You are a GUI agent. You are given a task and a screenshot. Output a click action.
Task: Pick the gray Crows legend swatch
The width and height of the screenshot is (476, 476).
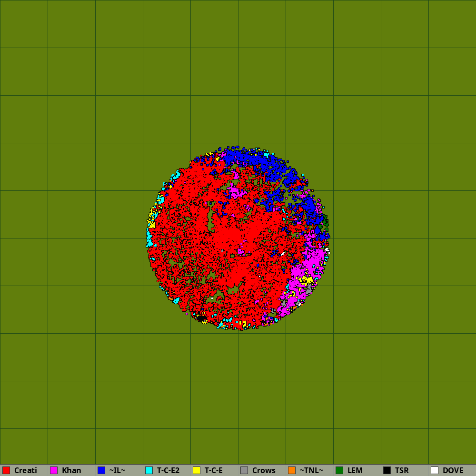244,470
